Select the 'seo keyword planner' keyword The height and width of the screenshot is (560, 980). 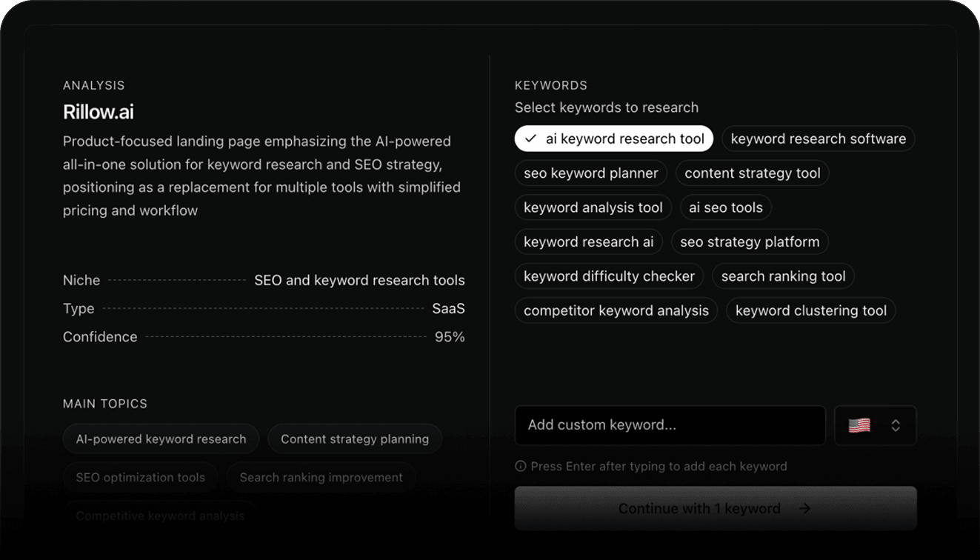click(590, 173)
